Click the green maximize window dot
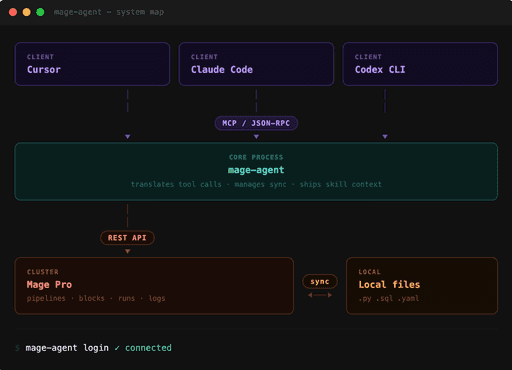Viewport: 512px width, 370px height. click(40, 12)
